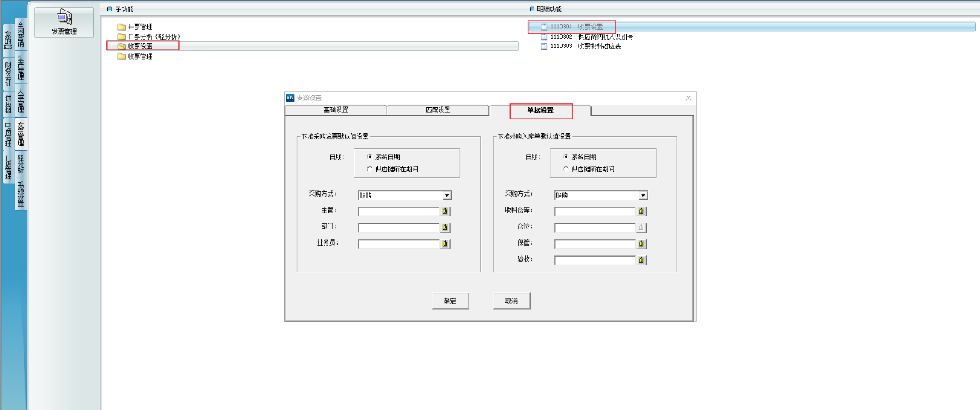Click the 确定 button

pyautogui.click(x=450, y=301)
